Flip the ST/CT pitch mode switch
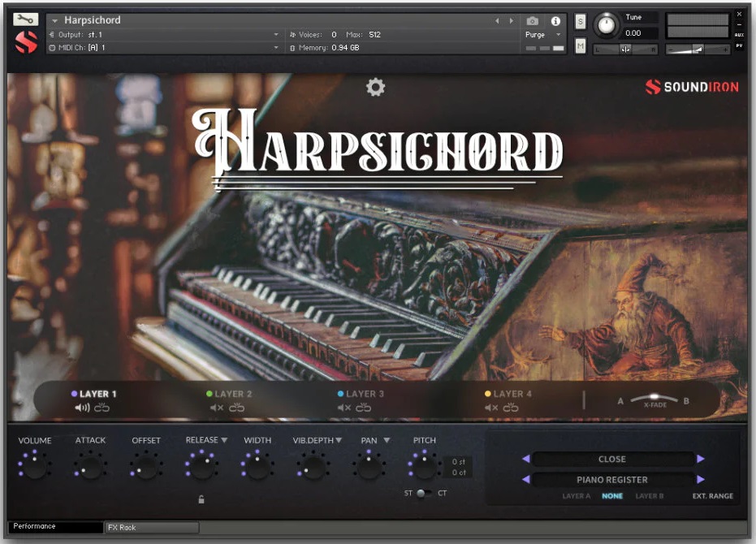Screen dimensions: 756x544 point(423,493)
